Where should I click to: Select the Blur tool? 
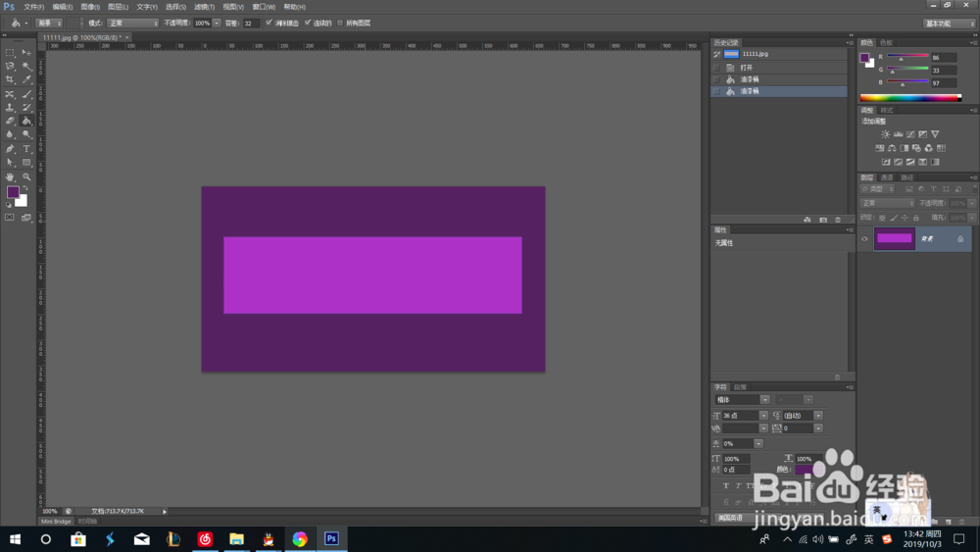click(x=10, y=134)
